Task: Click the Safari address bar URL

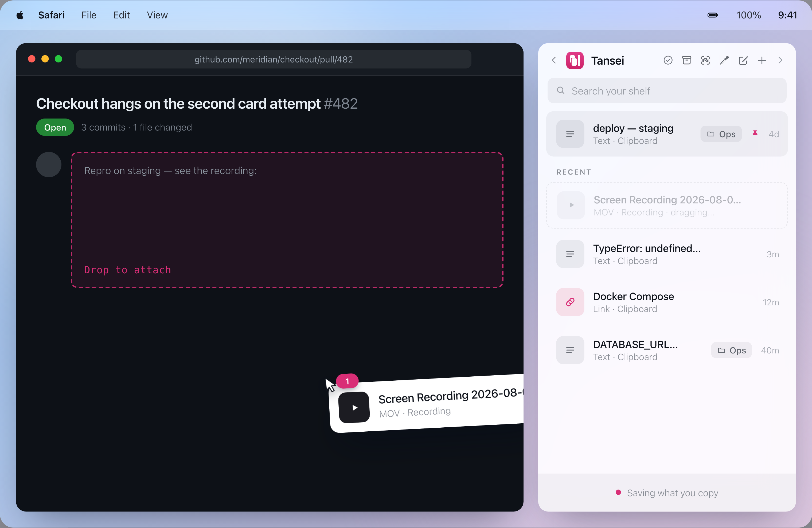Action: click(274, 59)
